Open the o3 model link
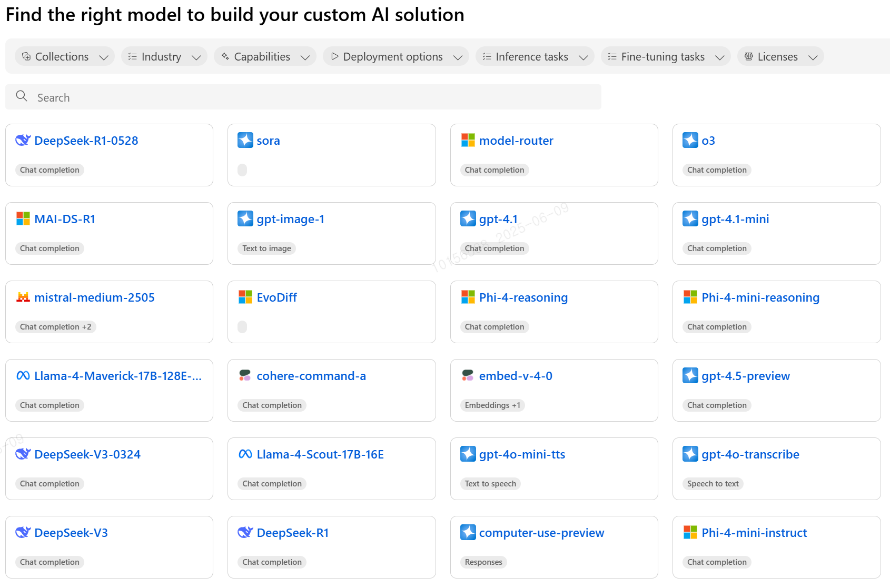This screenshot has height=588, width=890. pyautogui.click(x=708, y=141)
